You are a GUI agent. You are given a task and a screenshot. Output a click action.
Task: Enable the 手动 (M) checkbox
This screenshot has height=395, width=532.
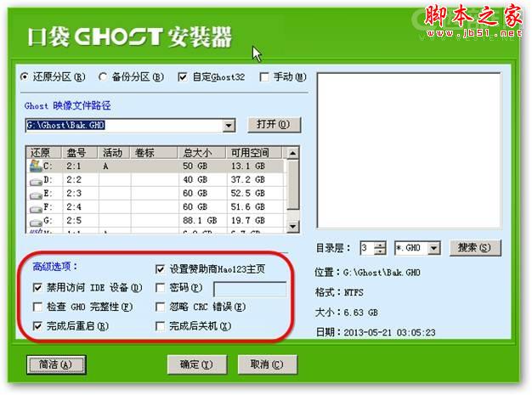pyautogui.click(x=263, y=77)
